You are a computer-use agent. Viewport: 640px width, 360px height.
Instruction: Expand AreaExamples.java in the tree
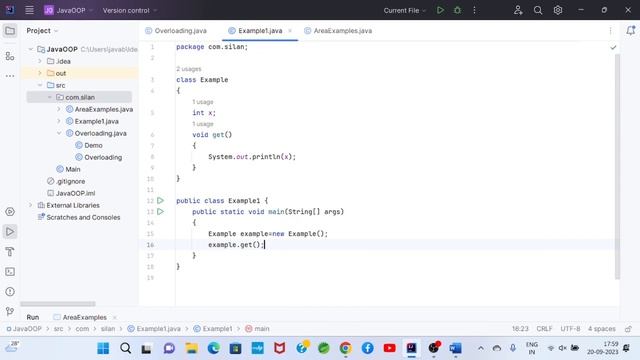pos(59,109)
